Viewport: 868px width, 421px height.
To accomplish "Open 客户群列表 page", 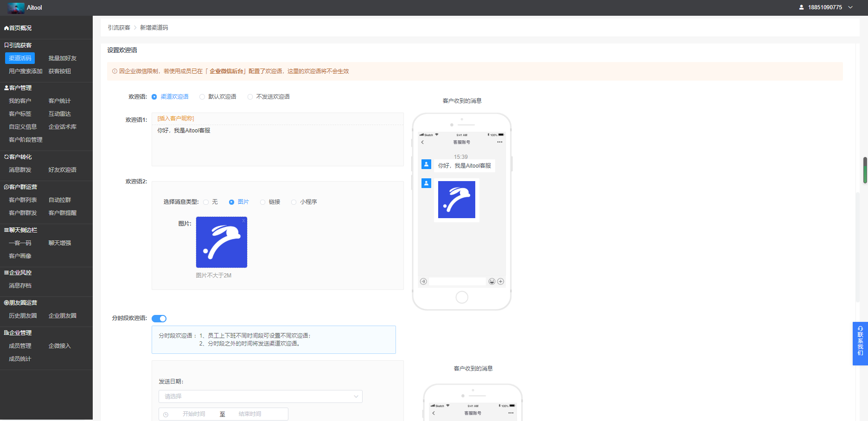I will (23, 200).
